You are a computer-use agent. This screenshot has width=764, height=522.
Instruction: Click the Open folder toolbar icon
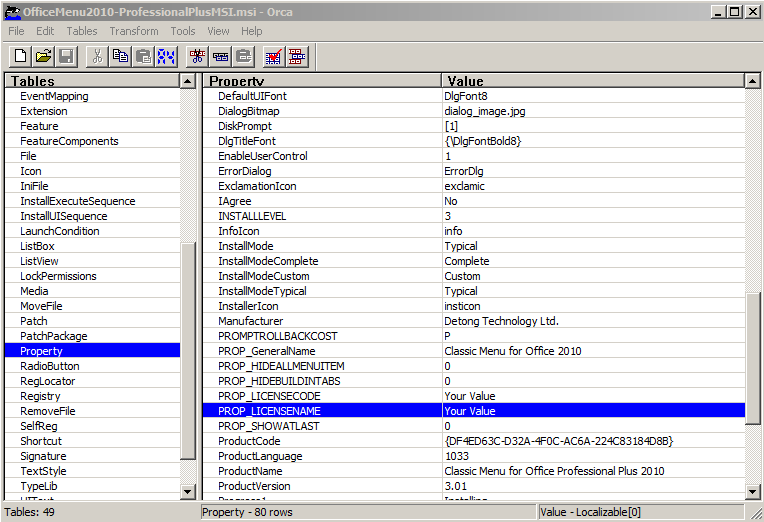point(43,57)
